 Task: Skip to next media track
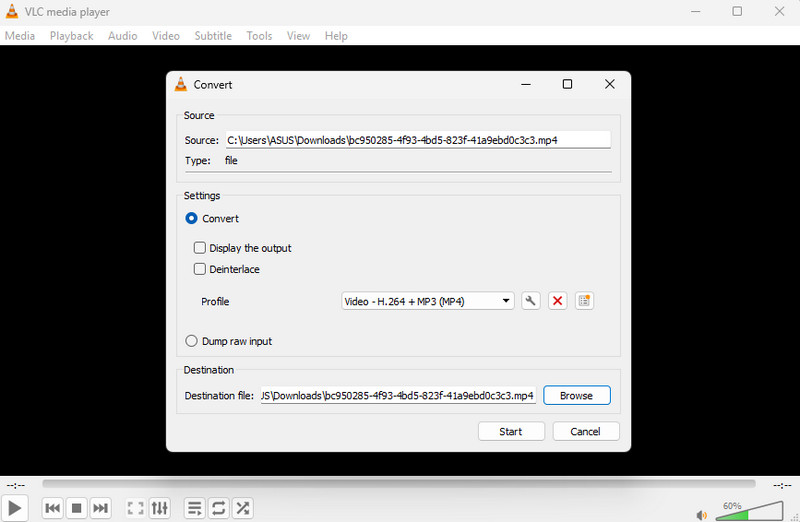[x=101, y=508]
